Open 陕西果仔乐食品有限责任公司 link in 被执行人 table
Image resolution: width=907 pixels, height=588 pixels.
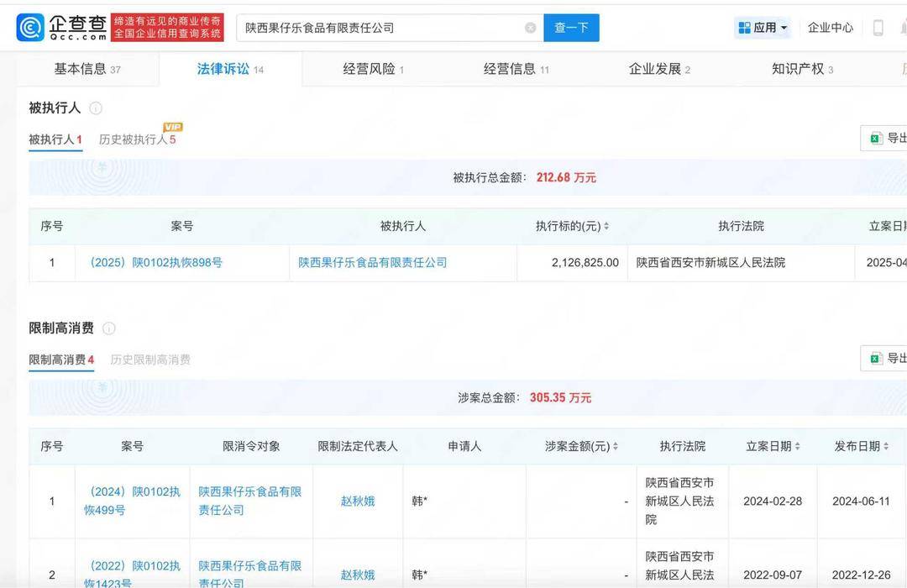[373, 262]
